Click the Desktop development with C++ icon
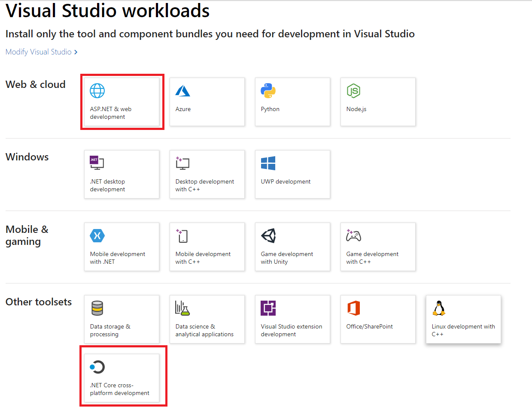 tap(182, 163)
